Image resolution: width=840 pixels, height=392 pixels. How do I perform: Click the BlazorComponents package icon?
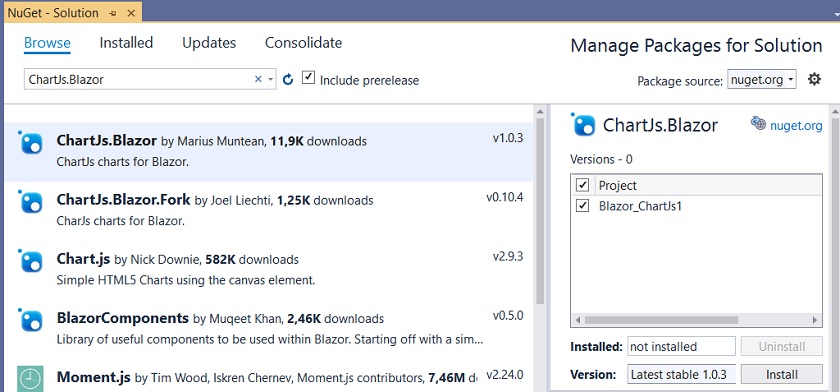pyautogui.click(x=30, y=320)
